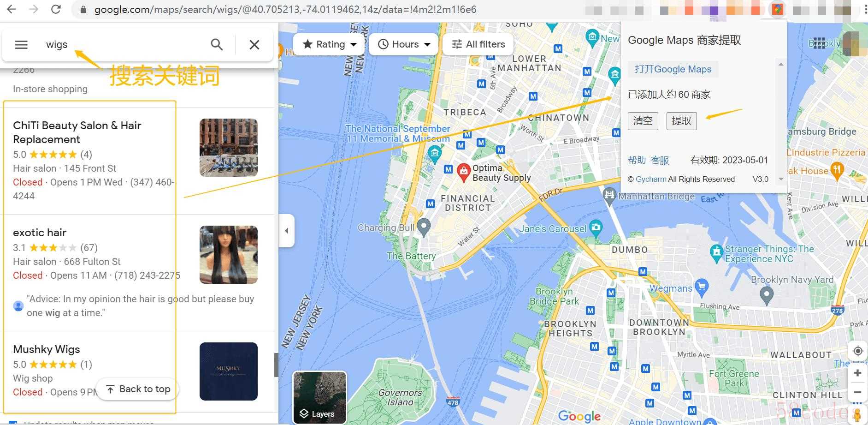868x425 pixels.
Task: Open the Google apps grid icon
Action: point(819,43)
